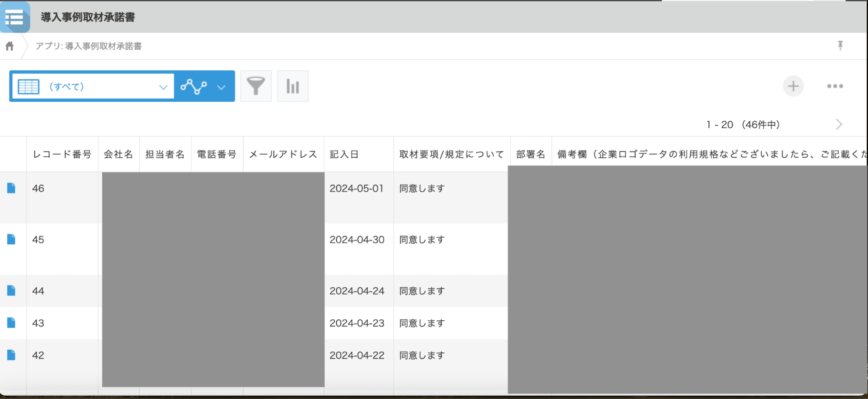This screenshot has height=399, width=868.
Task: Add a new record with plus button
Action: coord(793,86)
